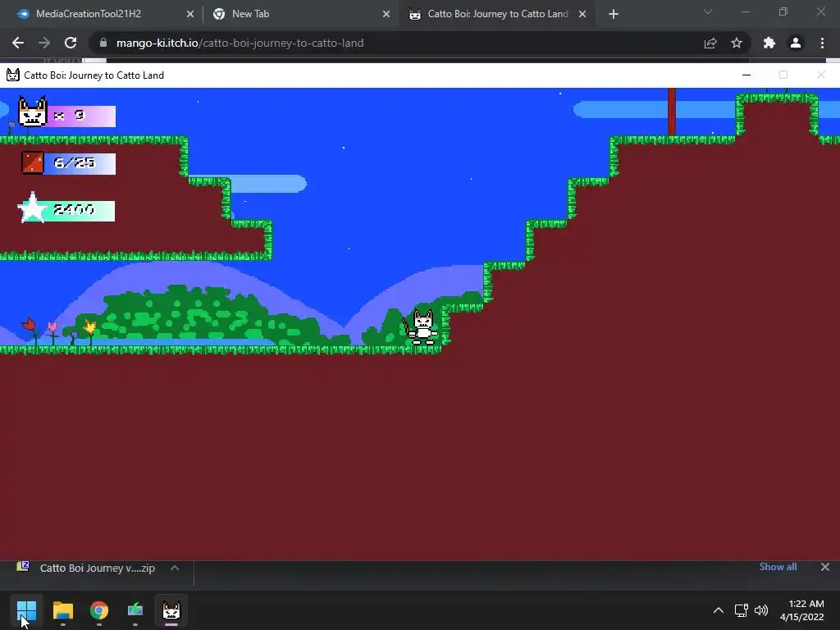Share this page using the share icon
The height and width of the screenshot is (630, 840).
pyautogui.click(x=710, y=43)
